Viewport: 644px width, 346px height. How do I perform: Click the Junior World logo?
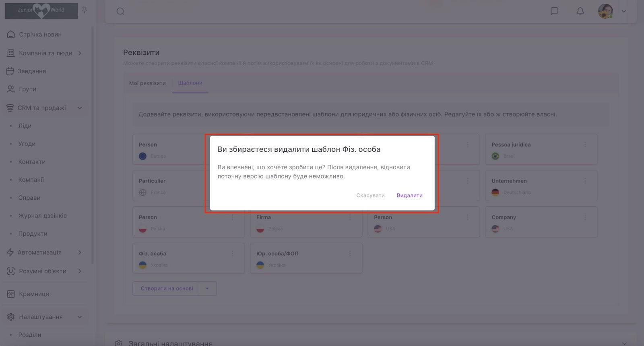point(41,11)
